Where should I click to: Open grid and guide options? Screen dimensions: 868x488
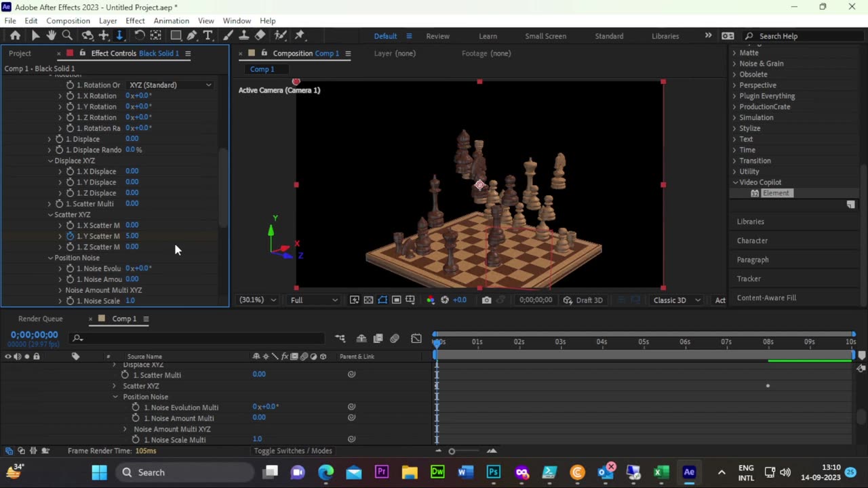click(x=410, y=300)
